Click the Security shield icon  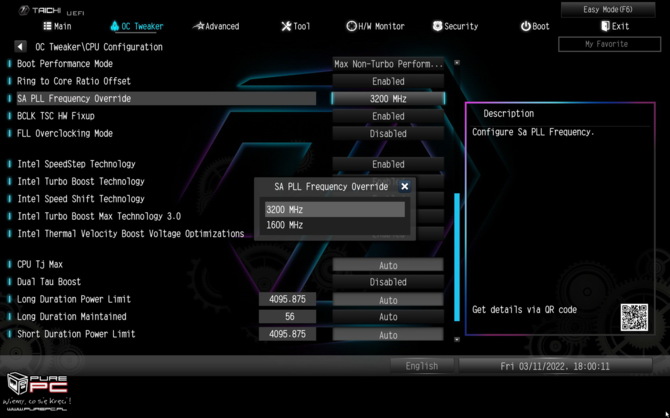click(x=437, y=26)
